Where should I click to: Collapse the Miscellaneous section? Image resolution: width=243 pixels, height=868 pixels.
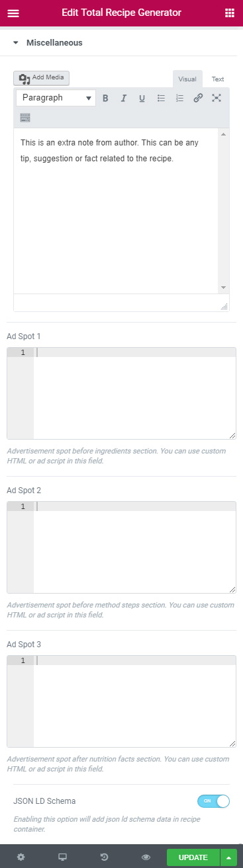(48, 42)
